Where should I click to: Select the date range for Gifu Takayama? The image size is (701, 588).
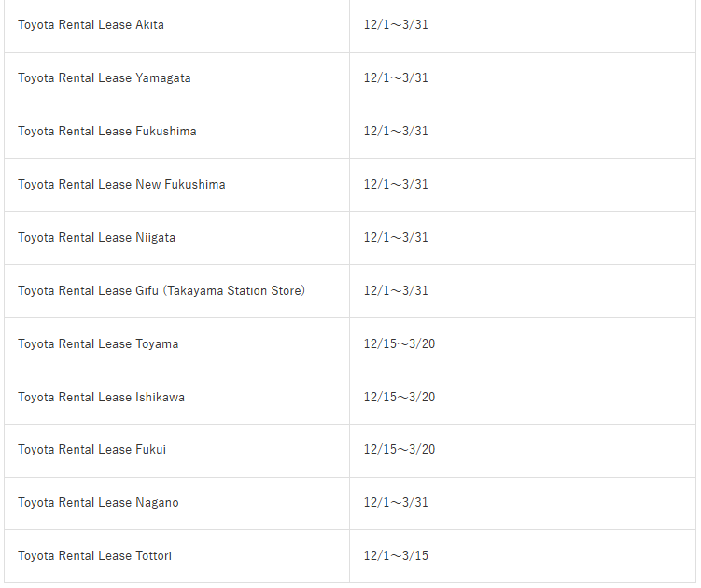pos(396,291)
